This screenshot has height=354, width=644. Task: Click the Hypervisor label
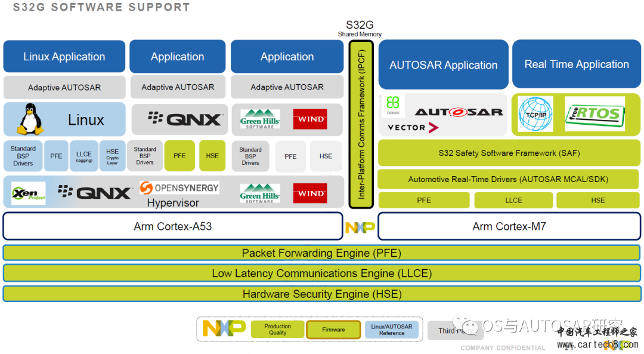173,203
